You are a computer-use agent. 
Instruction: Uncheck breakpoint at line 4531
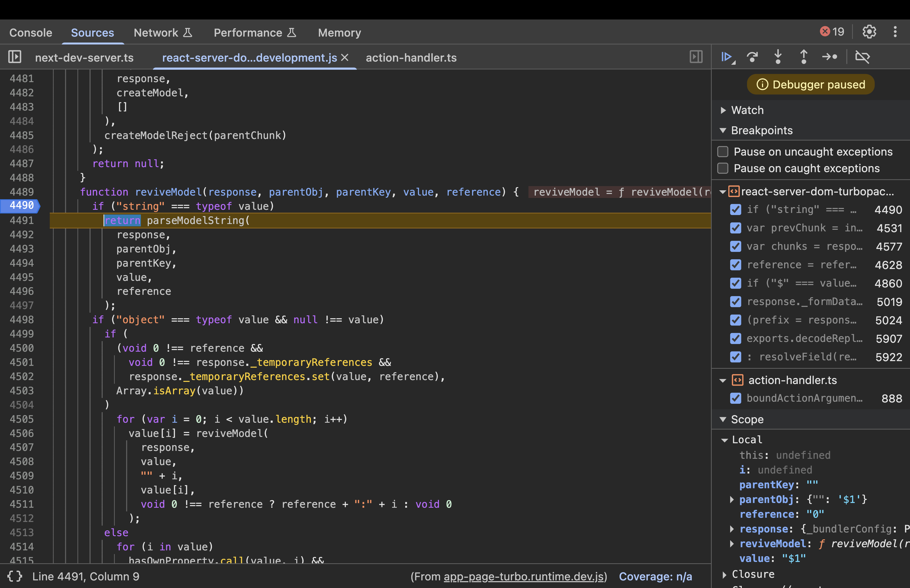(735, 228)
